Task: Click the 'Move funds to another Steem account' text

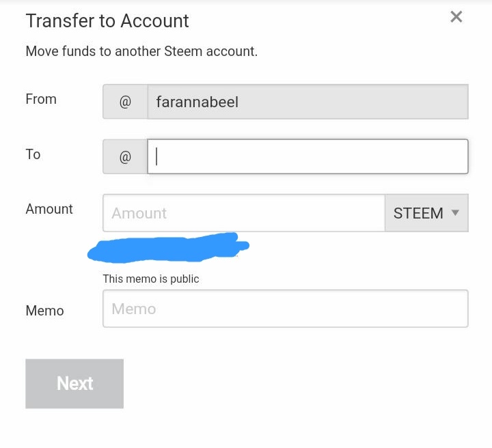Action: click(141, 51)
